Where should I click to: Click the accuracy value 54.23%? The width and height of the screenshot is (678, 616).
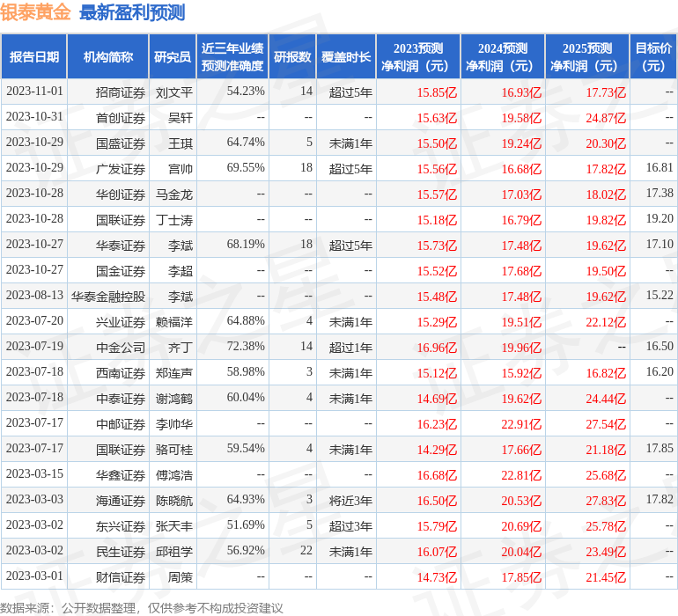coord(246,92)
